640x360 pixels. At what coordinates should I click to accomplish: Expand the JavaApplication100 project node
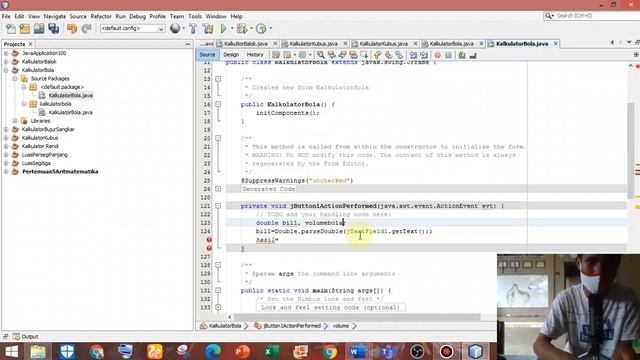6,53
